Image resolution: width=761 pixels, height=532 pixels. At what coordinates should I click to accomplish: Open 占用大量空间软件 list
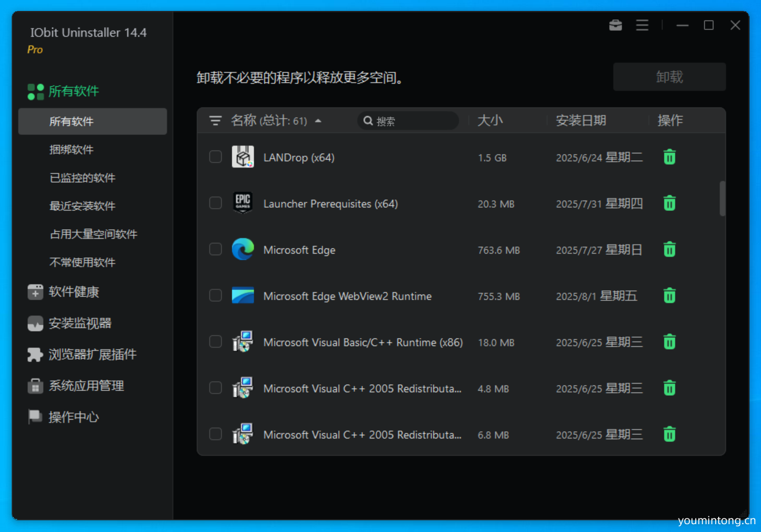click(93, 234)
